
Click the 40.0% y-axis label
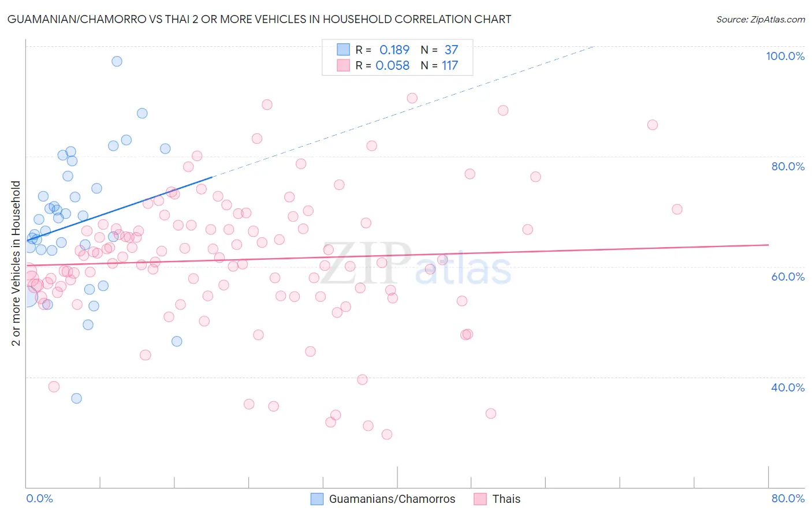(788, 387)
